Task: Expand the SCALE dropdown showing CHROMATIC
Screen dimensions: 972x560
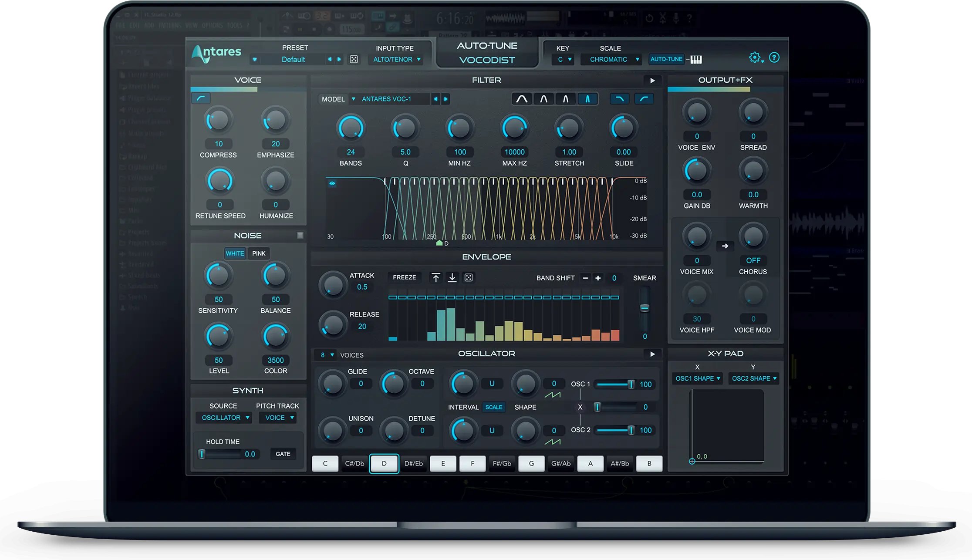Action: click(611, 59)
